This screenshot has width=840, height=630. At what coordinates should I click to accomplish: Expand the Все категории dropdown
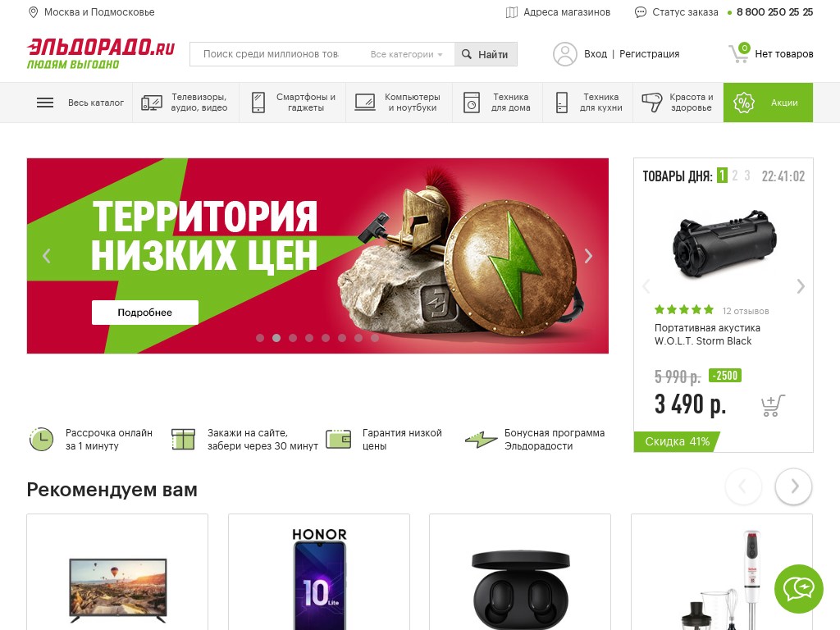click(x=406, y=54)
